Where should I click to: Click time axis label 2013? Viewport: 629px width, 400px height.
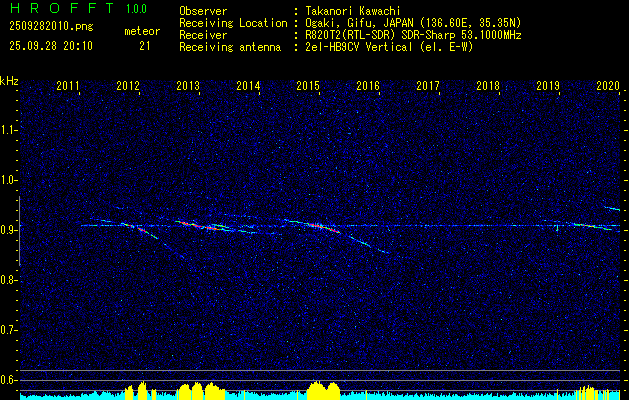(188, 86)
